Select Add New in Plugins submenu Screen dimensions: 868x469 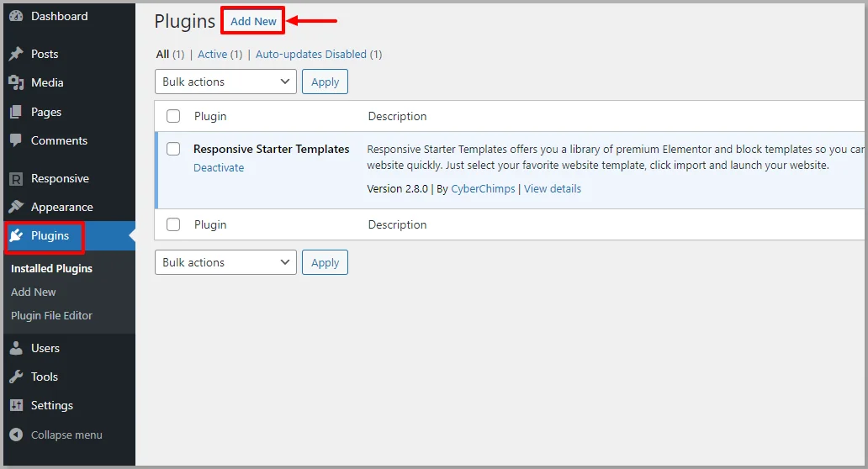[x=33, y=292]
